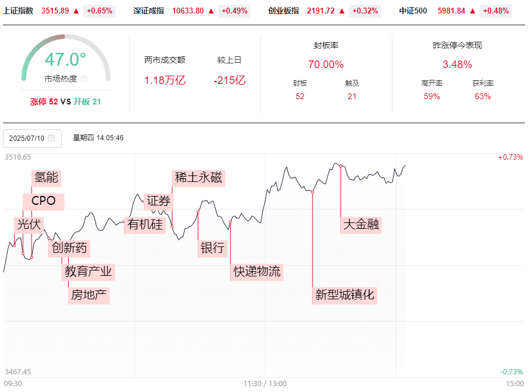
Task: Click the red up arrow beside 深证成指
Action: click(211, 11)
